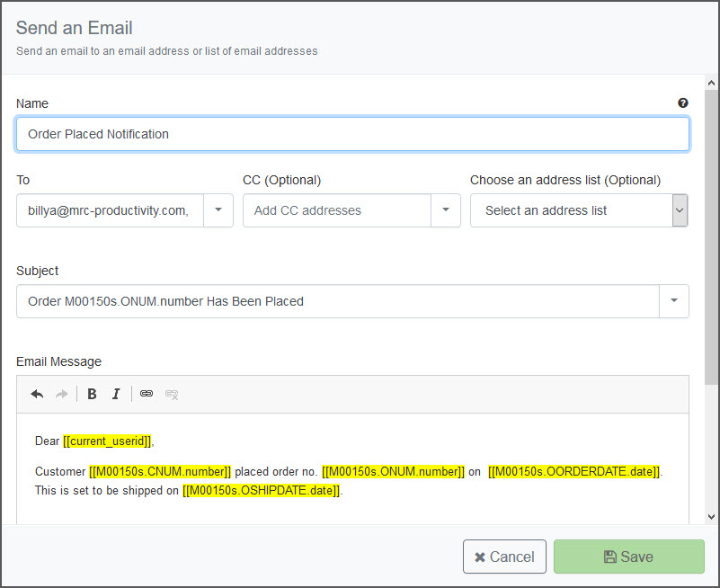Open the Select an address list combo box
This screenshot has height=588, width=720.
tap(579, 210)
